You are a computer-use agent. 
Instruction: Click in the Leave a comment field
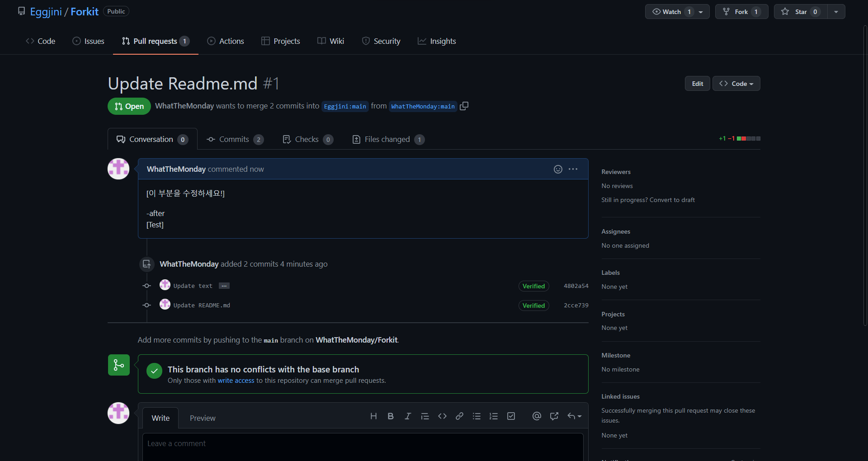coord(363,447)
